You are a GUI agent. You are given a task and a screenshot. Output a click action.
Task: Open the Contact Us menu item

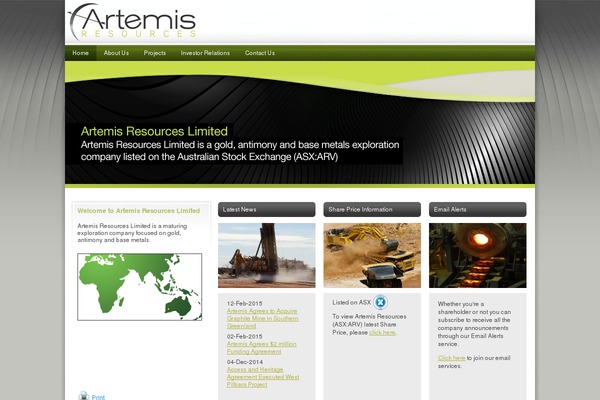(260, 53)
